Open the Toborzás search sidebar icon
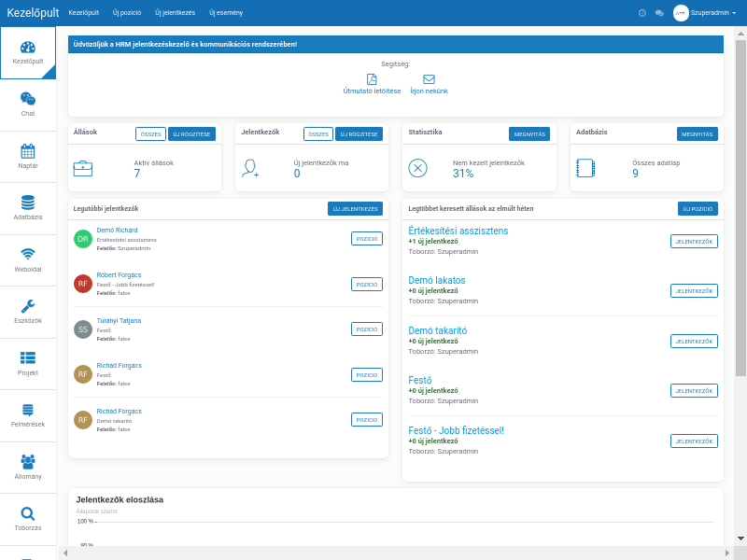Viewport: 747px width, 560px height. [x=28, y=513]
